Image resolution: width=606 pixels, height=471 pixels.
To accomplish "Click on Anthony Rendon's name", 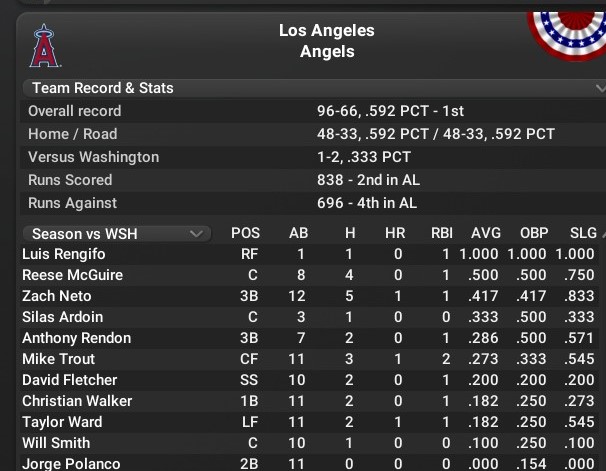I will [77, 338].
